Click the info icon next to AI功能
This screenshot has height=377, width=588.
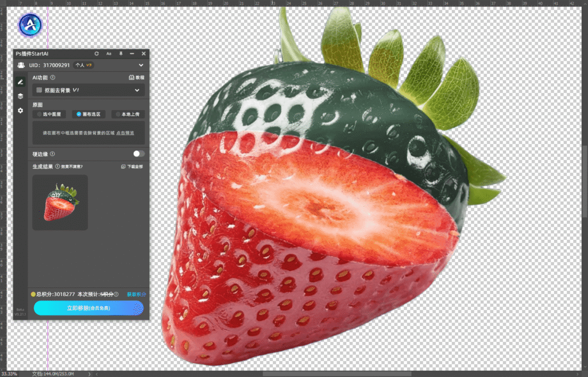[53, 77]
